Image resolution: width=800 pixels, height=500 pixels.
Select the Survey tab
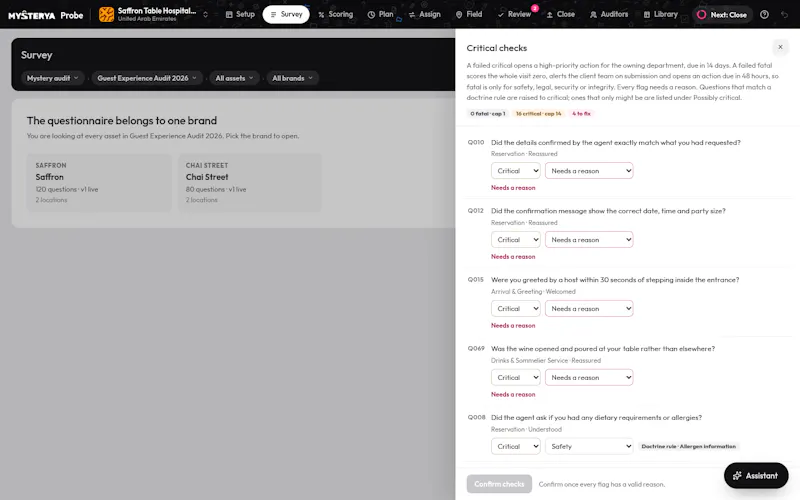pos(286,14)
